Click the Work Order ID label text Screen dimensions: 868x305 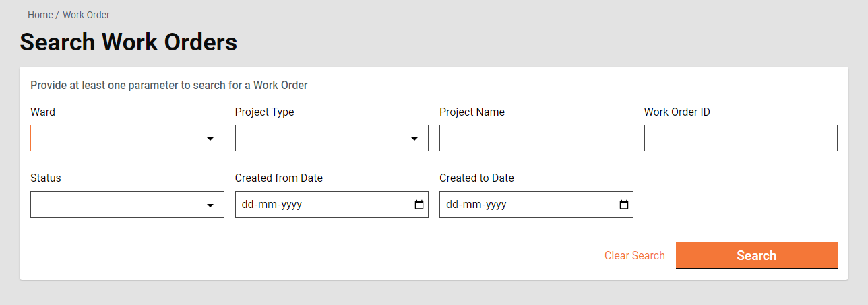coord(677,112)
